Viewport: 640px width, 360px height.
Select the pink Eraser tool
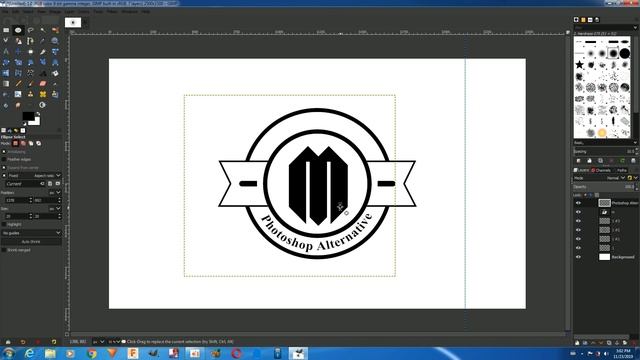[x=43, y=84]
